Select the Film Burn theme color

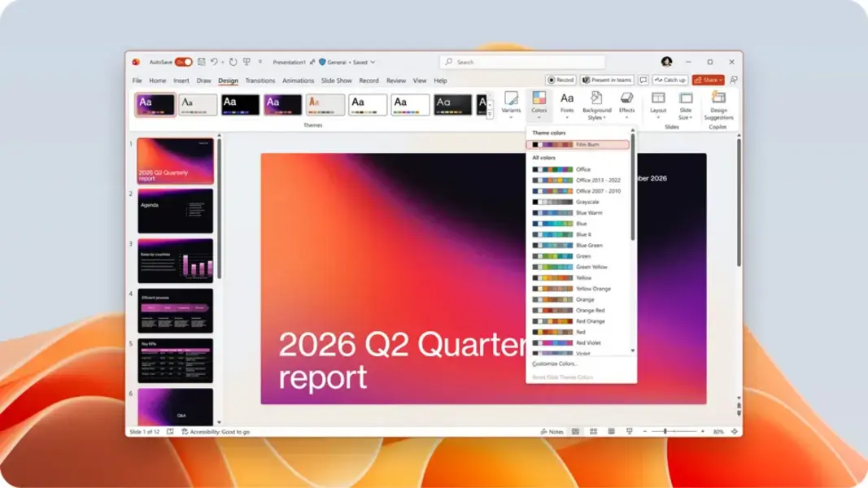click(x=578, y=145)
